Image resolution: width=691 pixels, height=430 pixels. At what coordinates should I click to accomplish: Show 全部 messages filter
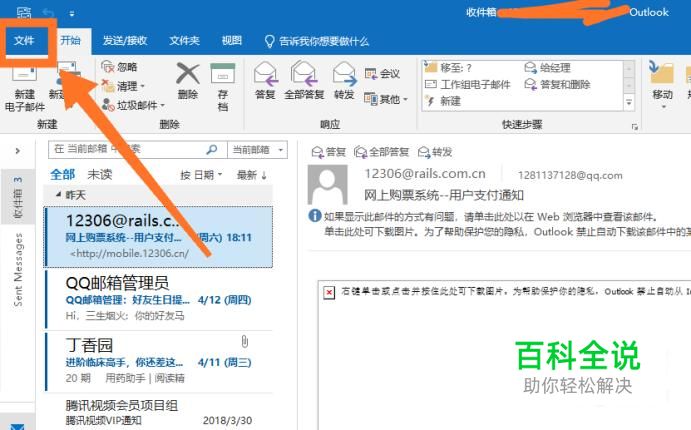[x=62, y=174]
